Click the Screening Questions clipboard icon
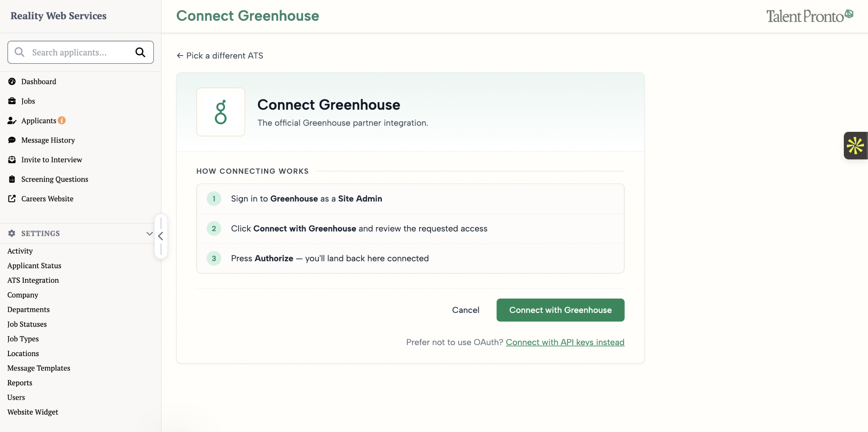Viewport: 868px width, 432px height. tap(12, 179)
